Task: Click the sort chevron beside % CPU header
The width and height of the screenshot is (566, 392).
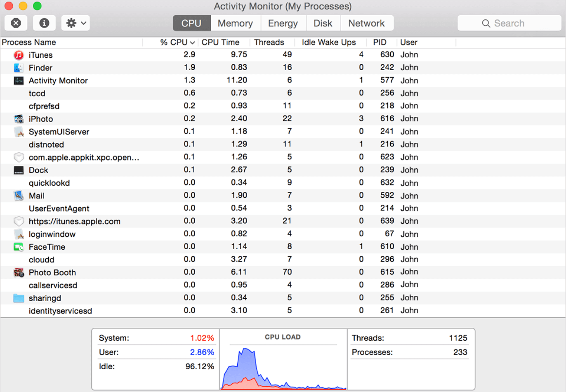Action: pyautogui.click(x=192, y=42)
